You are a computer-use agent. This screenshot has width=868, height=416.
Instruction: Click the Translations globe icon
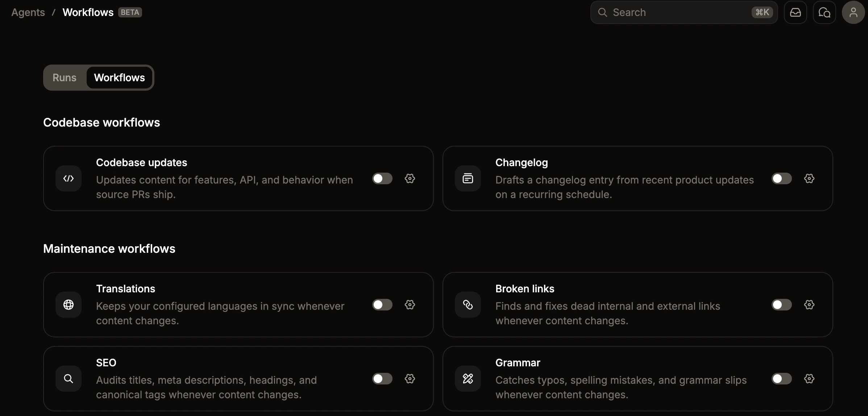pos(68,305)
